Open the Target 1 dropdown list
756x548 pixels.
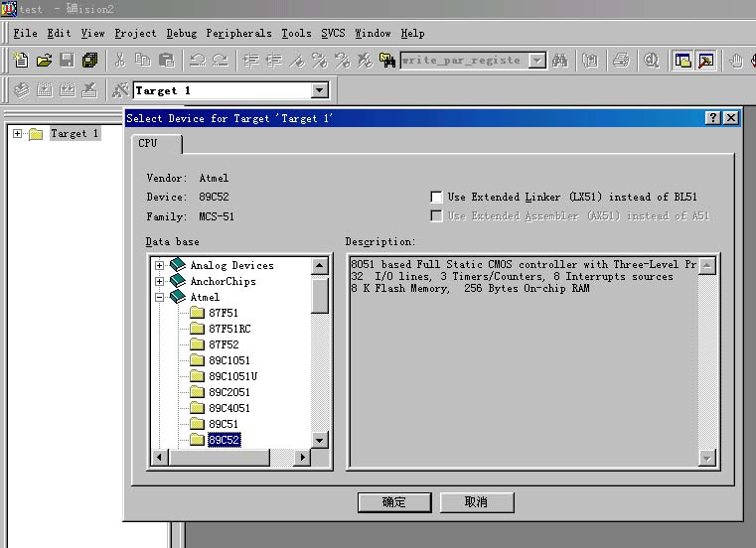click(x=319, y=90)
